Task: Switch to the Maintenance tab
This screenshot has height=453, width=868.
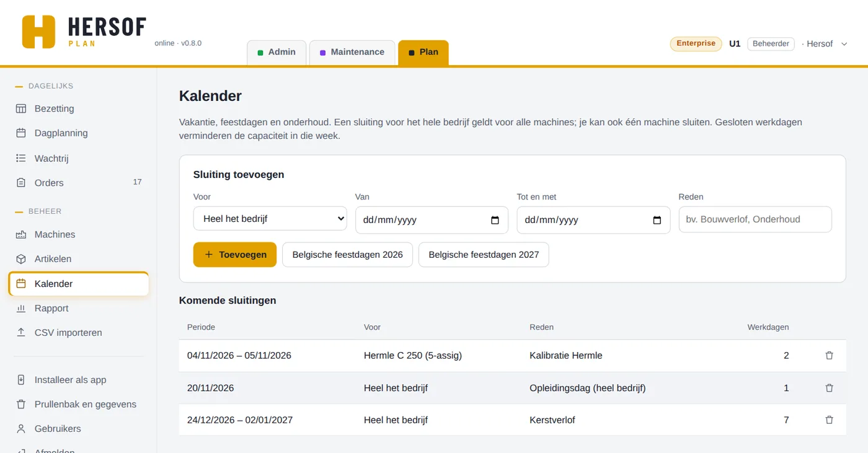Action: pyautogui.click(x=352, y=52)
